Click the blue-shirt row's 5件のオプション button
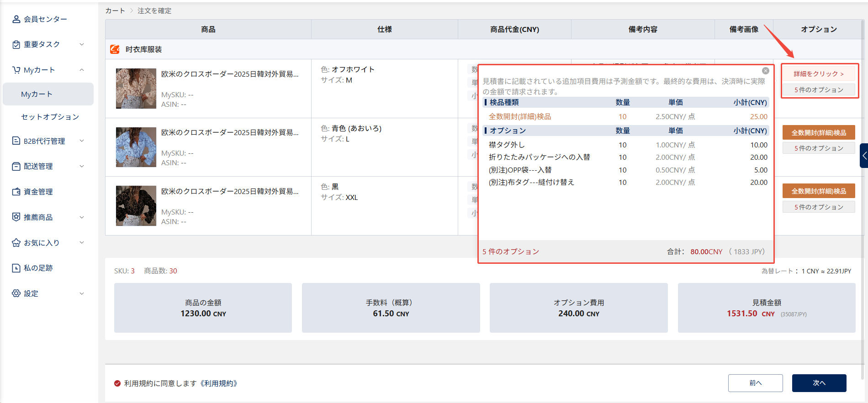This screenshot has width=868, height=403. (x=819, y=148)
